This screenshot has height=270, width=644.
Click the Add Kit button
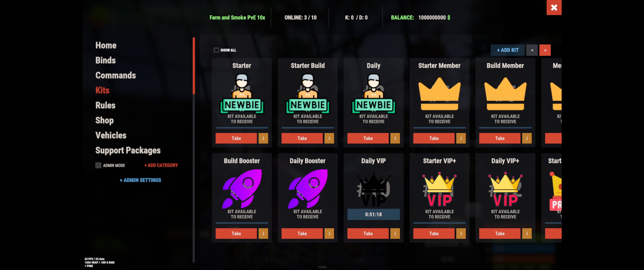click(508, 50)
